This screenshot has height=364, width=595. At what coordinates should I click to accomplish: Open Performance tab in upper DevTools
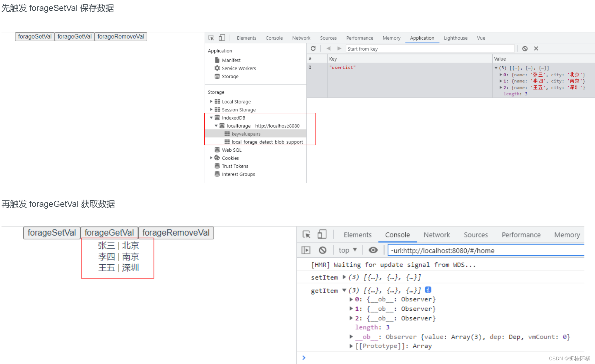click(360, 38)
